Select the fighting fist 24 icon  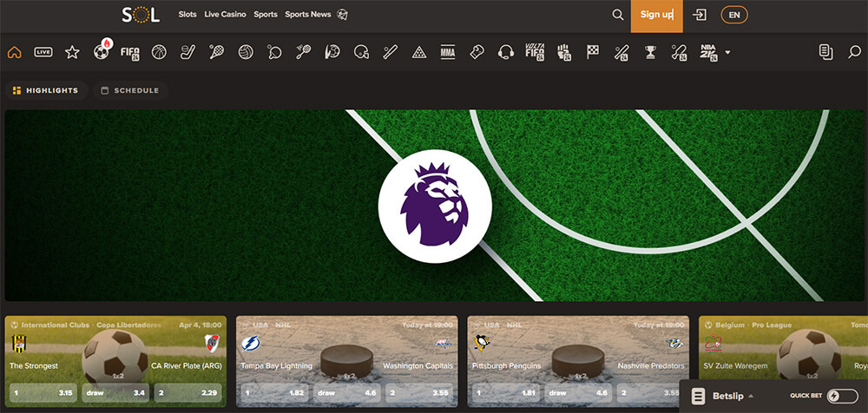coord(563,53)
